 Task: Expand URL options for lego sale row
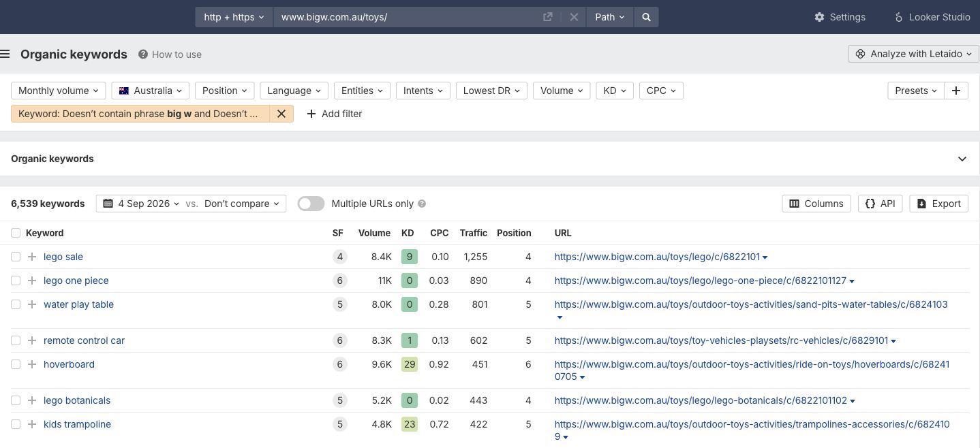click(x=765, y=257)
